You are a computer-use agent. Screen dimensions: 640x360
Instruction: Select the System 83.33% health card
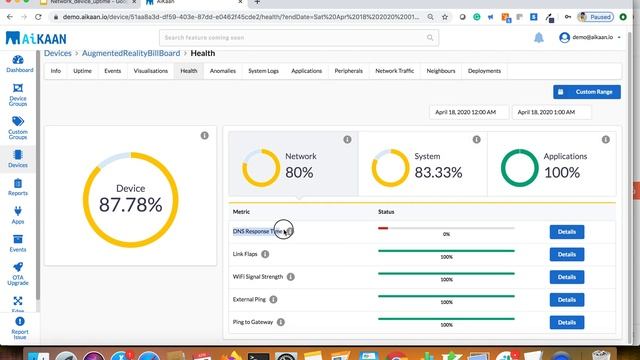(422, 164)
